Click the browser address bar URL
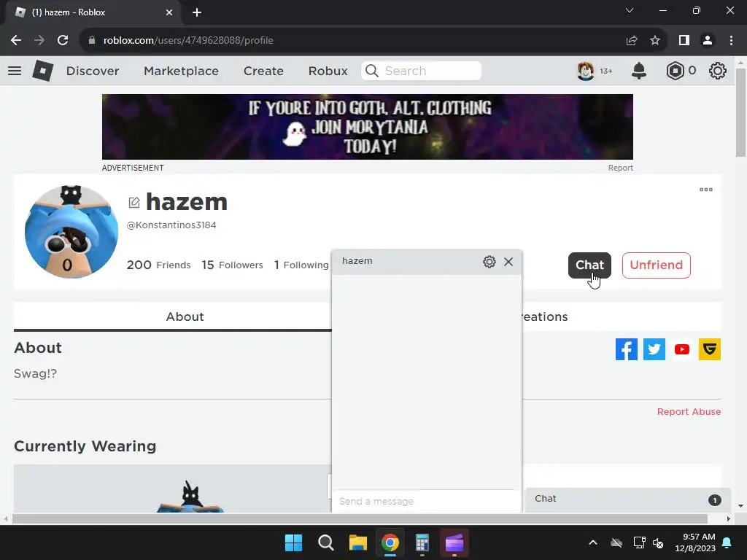The height and width of the screenshot is (560, 747). [x=188, y=41]
